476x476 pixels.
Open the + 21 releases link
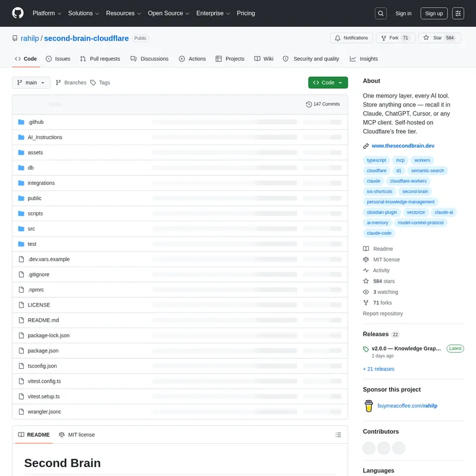pyautogui.click(x=378, y=369)
